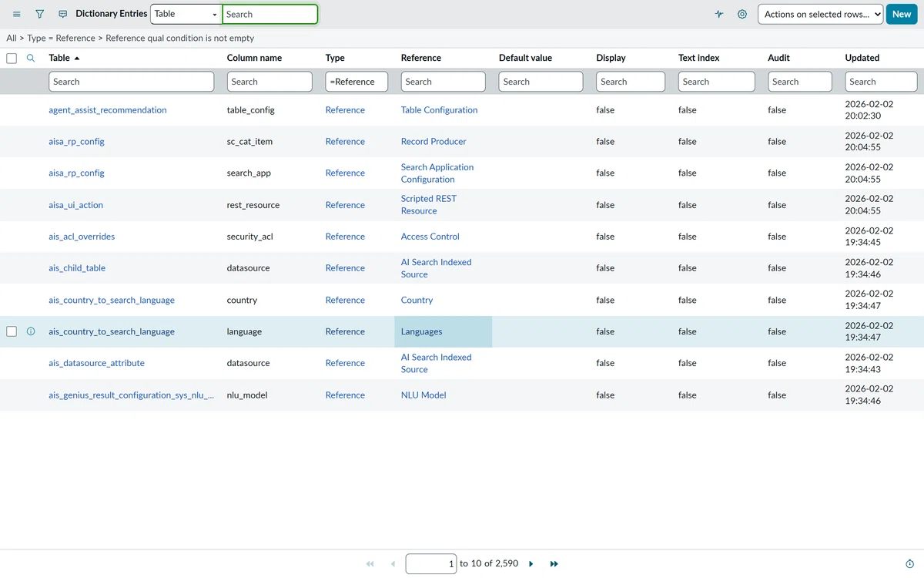Click the Type = Reference breadcrumb
Image resolution: width=924 pixels, height=578 pixels.
point(62,38)
